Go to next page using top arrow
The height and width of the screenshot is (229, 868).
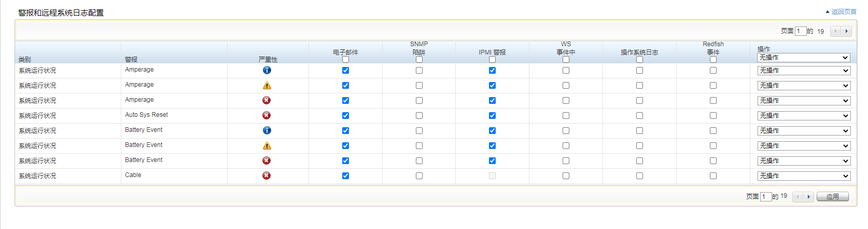(x=846, y=31)
